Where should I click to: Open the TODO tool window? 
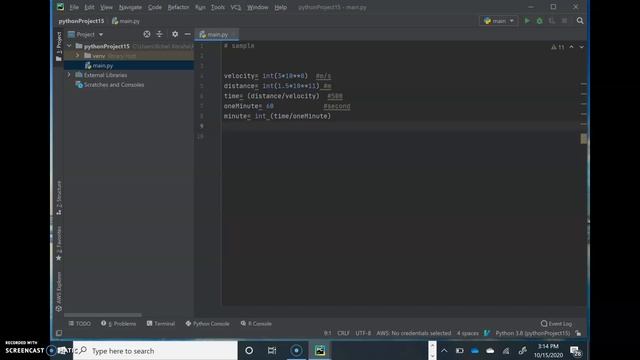click(80, 323)
